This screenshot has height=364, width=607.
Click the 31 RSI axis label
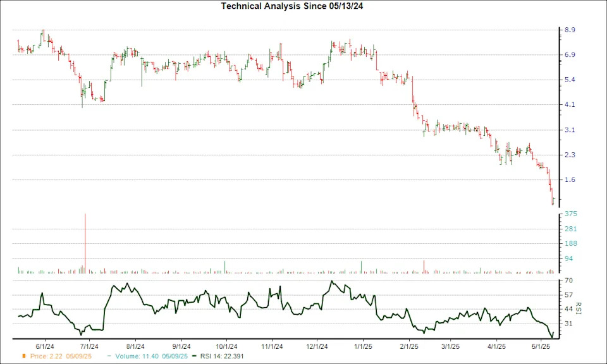[x=568, y=324]
